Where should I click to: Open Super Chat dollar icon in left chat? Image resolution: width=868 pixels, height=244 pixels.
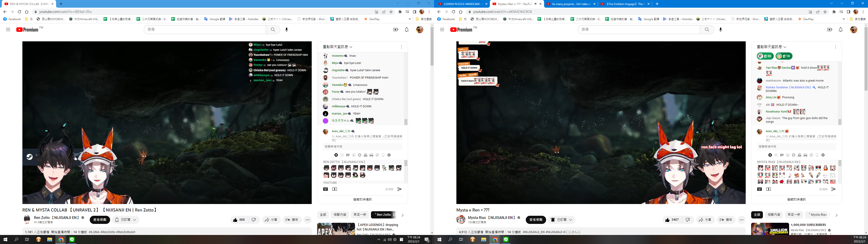(335, 189)
